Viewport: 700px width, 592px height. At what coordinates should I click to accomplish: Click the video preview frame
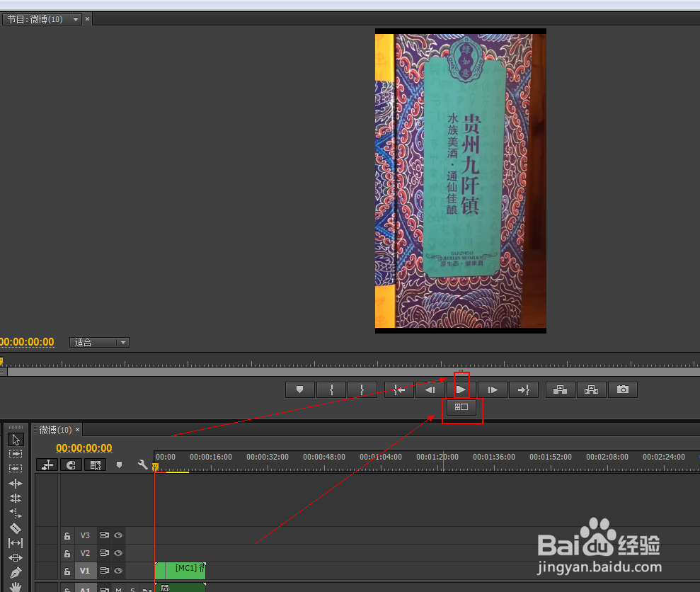point(461,181)
